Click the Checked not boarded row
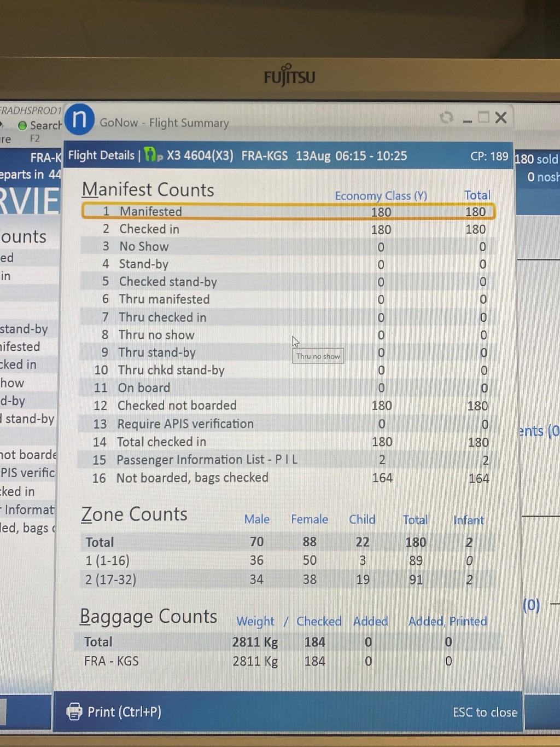 click(x=288, y=406)
